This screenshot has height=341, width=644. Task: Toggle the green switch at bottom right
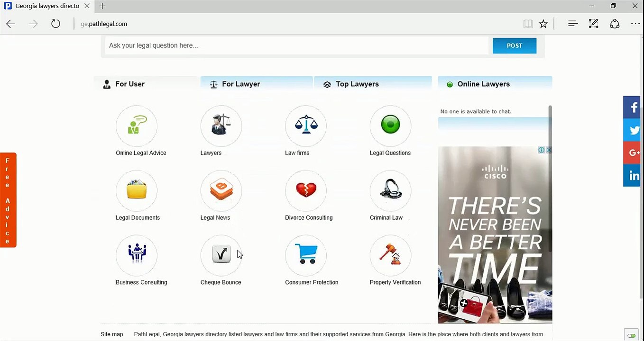click(631, 335)
